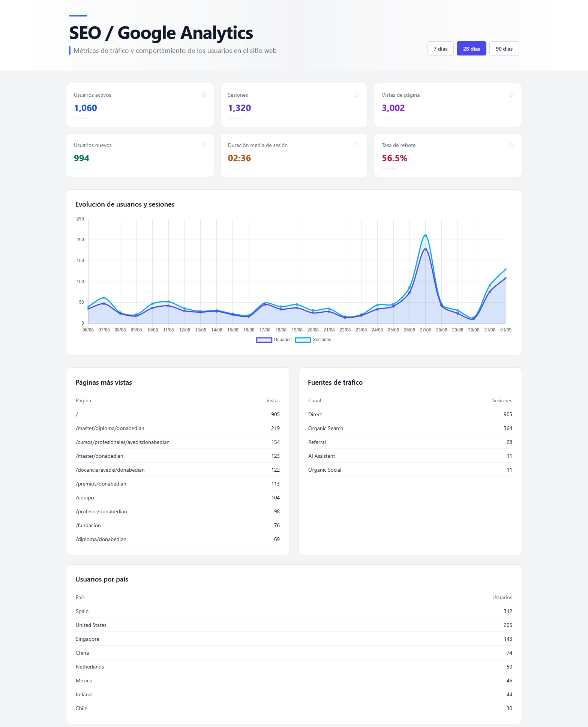Click the /profesor/donabedian page row
The image size is (588, 727).
tap(178, 511)
